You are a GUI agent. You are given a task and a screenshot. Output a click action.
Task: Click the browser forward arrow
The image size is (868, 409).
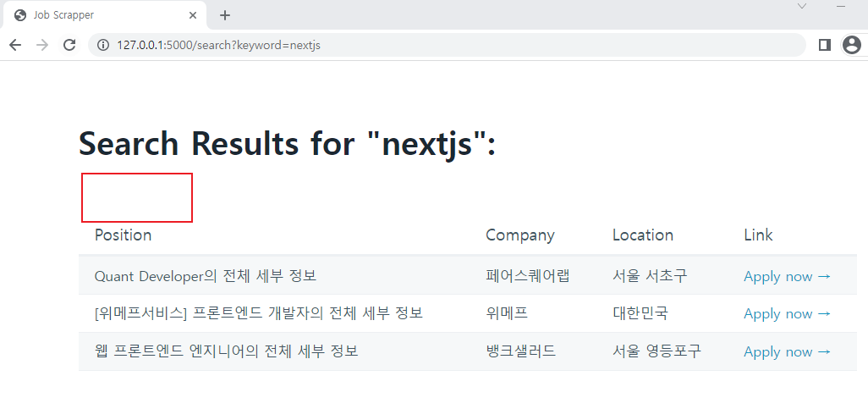coord(42,45)
